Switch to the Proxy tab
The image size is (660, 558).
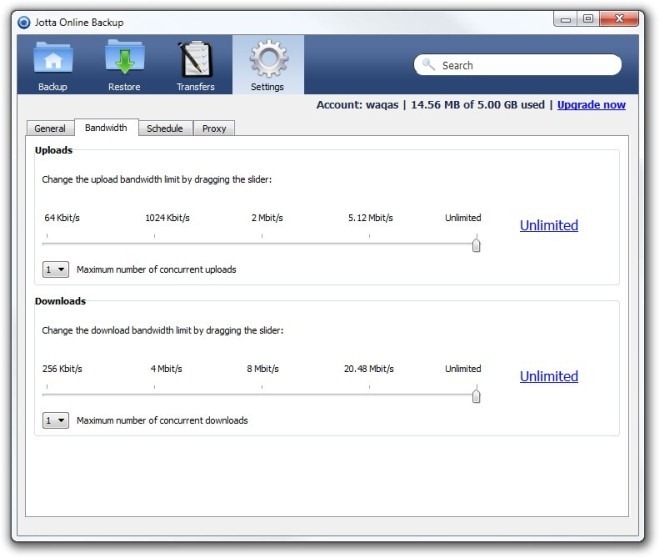214,128
